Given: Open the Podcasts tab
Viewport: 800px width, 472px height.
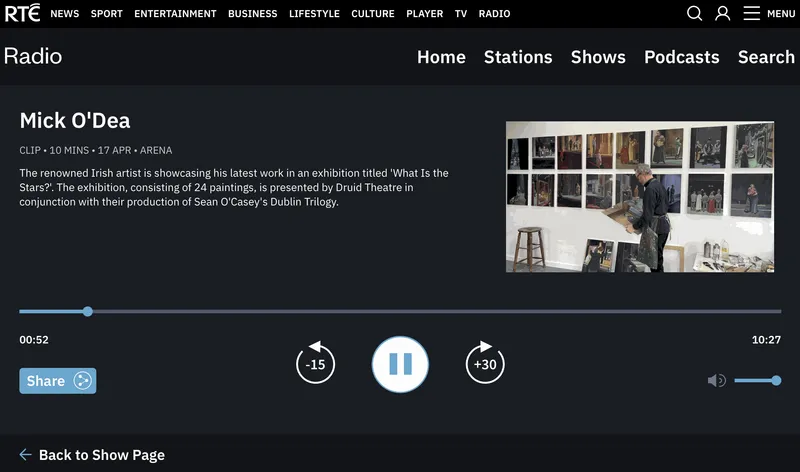Looking at the screenshot, I should (681, 57).
